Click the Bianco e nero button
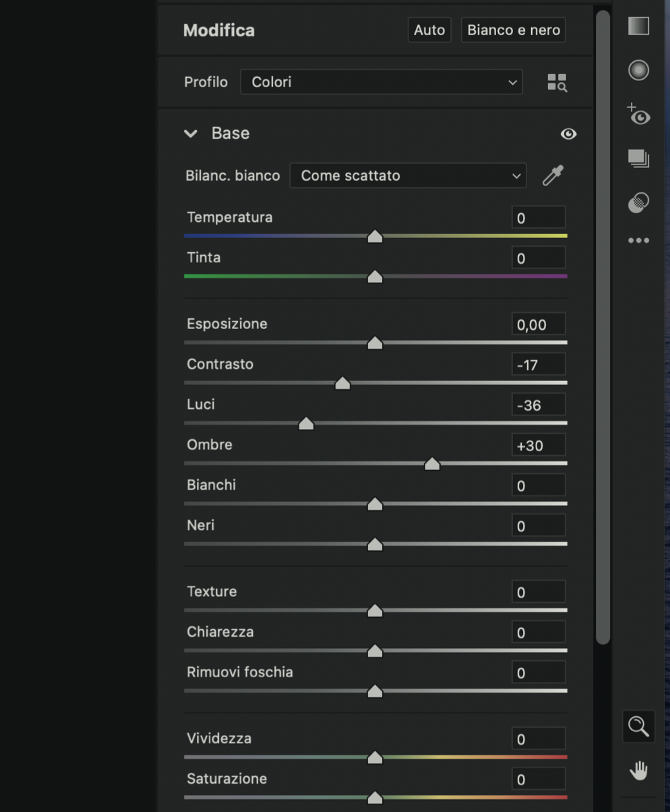 pyautogui.click(x=514, y=30)
